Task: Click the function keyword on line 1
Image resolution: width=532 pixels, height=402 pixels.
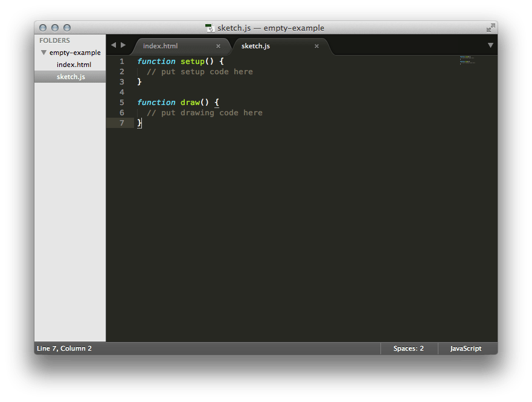Action: click(x=156, y=62)
